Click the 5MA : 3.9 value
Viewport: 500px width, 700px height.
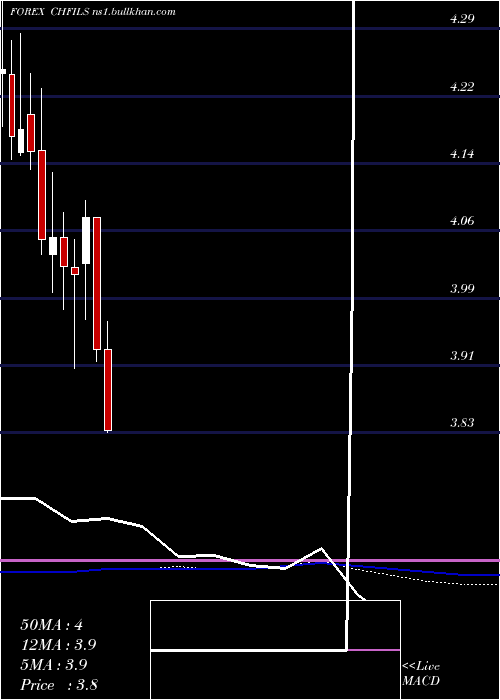tap(53, 664)
